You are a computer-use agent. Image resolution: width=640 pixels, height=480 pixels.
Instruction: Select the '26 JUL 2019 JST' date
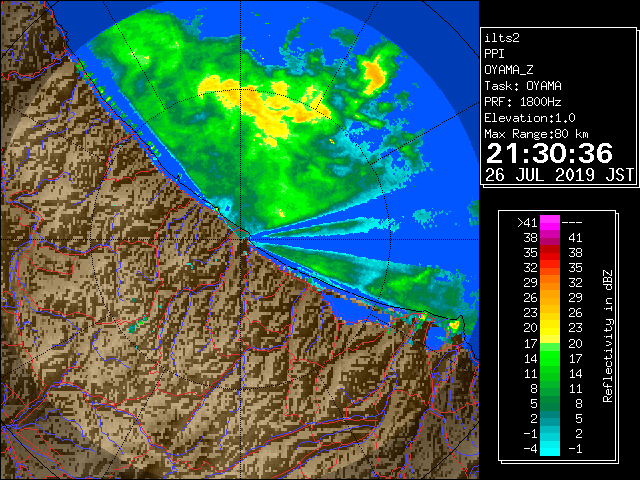coord(559,175)
